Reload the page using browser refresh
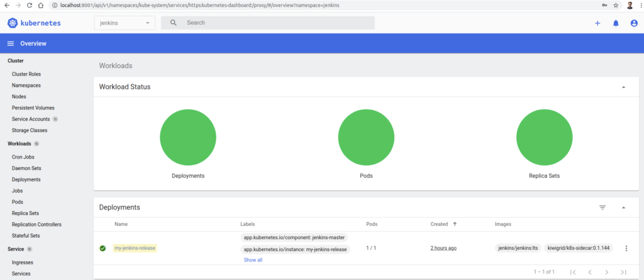The image size is (644, 280). [29, 5]
